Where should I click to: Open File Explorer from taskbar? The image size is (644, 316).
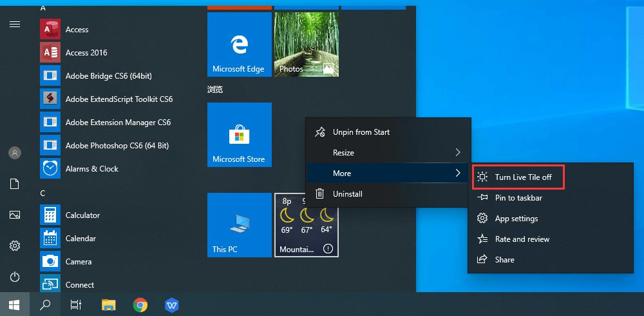(108, 304)
